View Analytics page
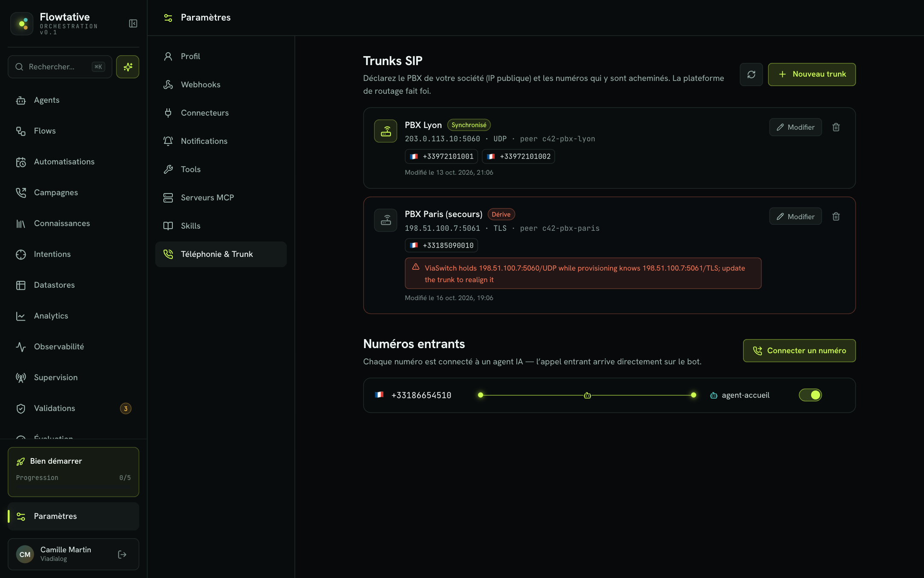Image resolution: width=924 pixels, height=578 pixels. pyautogui.click(x=73, y=316)
